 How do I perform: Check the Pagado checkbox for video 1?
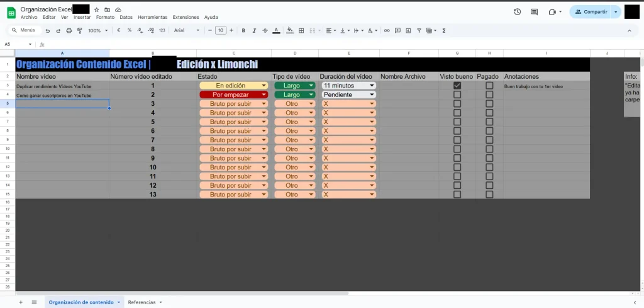pos(489,85)
